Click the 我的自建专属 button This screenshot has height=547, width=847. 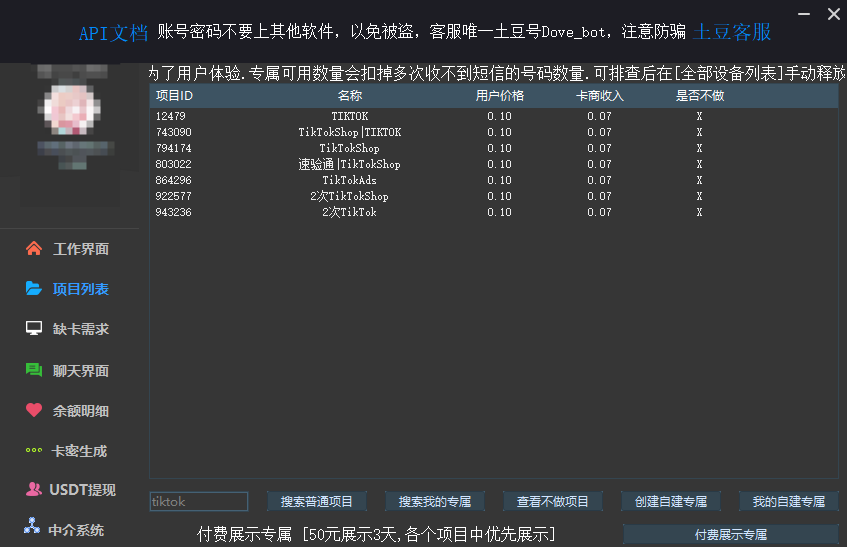point(789,502)
